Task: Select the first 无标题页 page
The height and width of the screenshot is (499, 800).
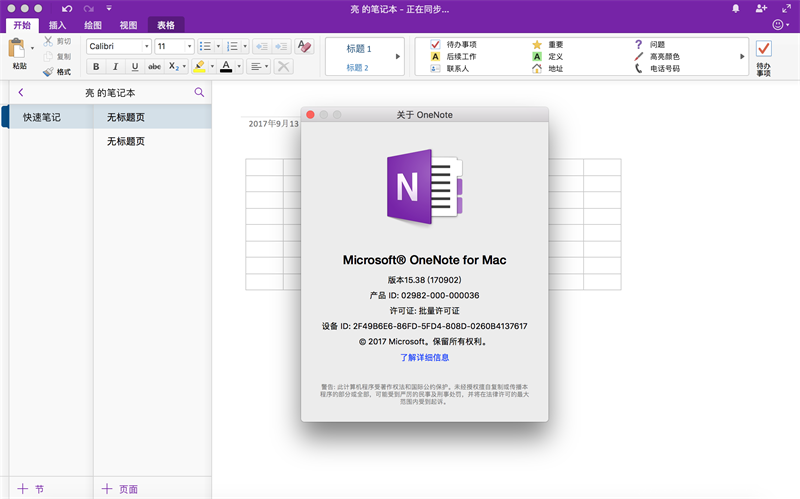Action: tap(153, 117)
